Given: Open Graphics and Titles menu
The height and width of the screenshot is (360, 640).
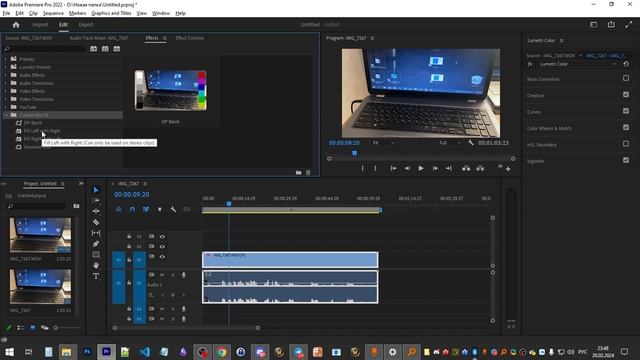Looking at the screenshot, I should (111, 13).
